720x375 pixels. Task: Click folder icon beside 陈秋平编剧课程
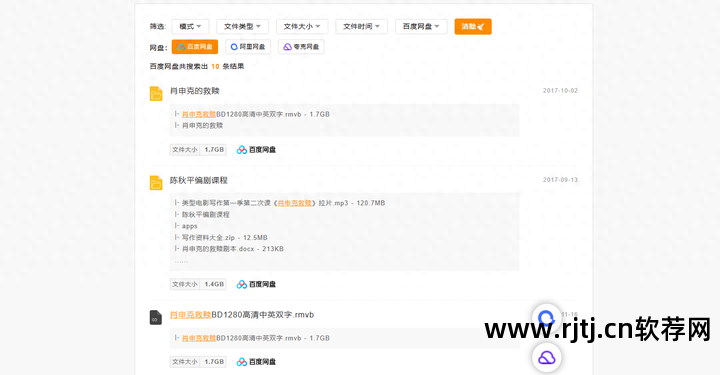pyautogui.click(x=156, y=183)
